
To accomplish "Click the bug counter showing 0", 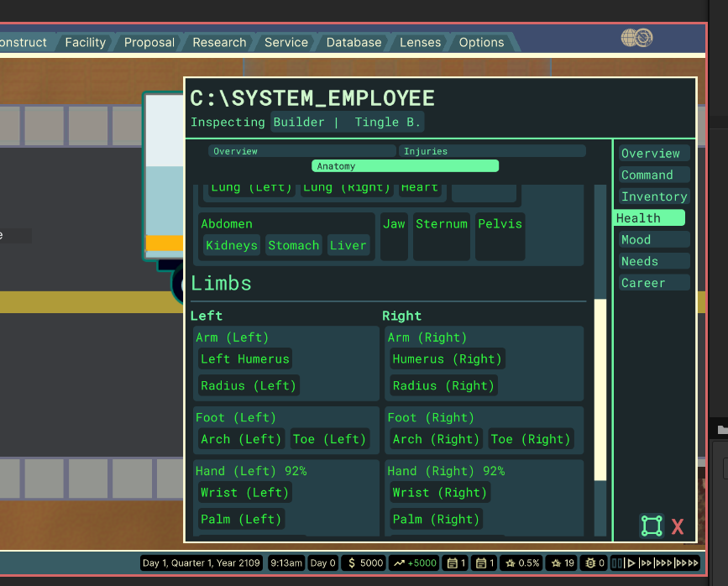I will [594, 563].
